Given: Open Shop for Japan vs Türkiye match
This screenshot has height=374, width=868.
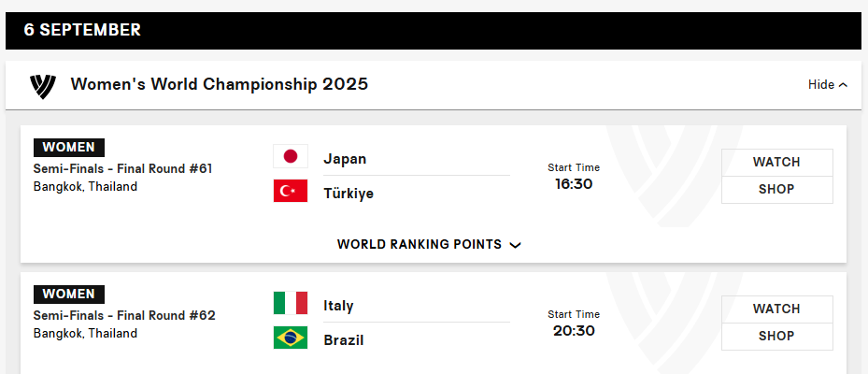Looking at the screenshot, I should tap(776, 189).
